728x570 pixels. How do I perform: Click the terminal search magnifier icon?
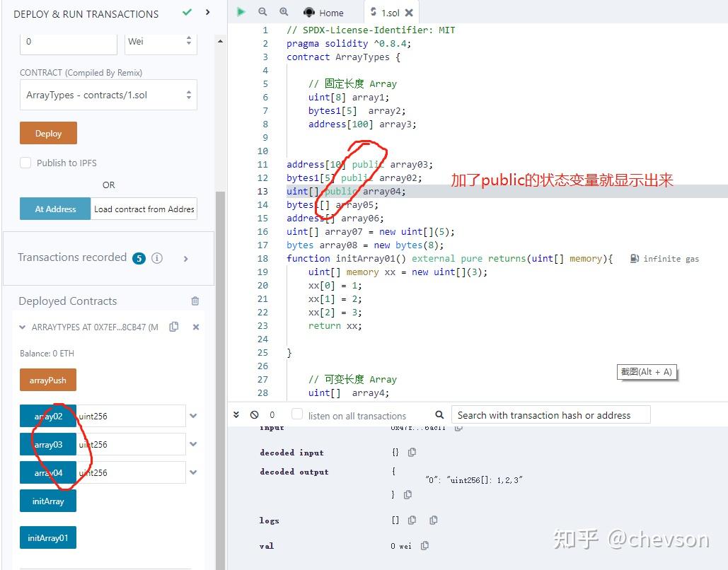(x=439, y=414)
